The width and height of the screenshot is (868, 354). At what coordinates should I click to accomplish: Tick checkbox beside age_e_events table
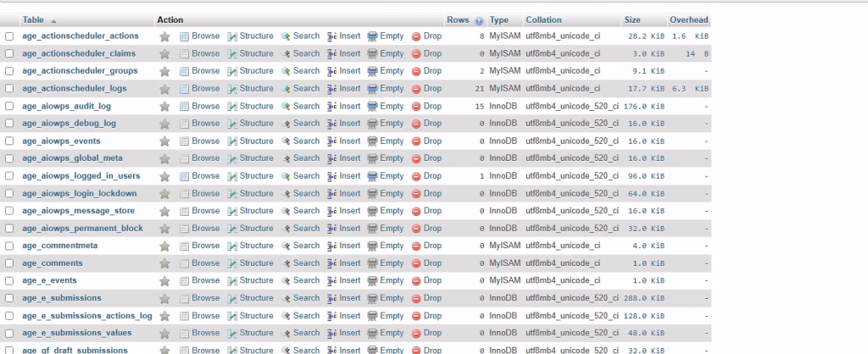(9, 281)
